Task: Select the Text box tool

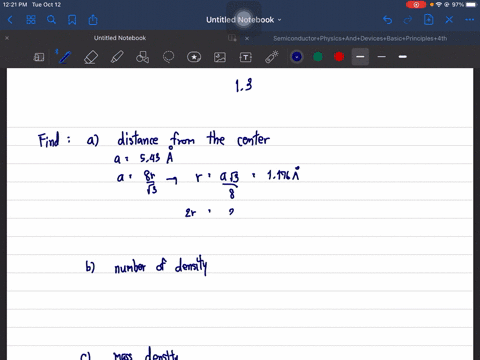Action: pyautogui.click(x=246, y=57)
